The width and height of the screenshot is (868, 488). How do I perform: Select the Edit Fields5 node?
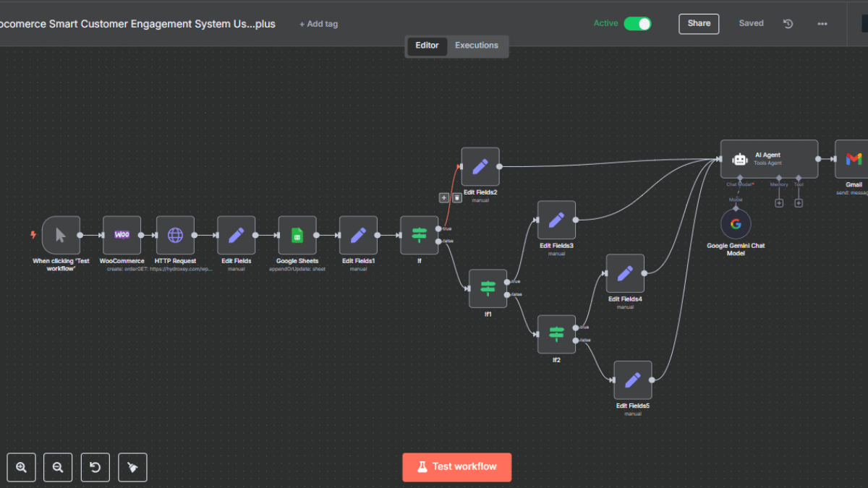(633, 380)
